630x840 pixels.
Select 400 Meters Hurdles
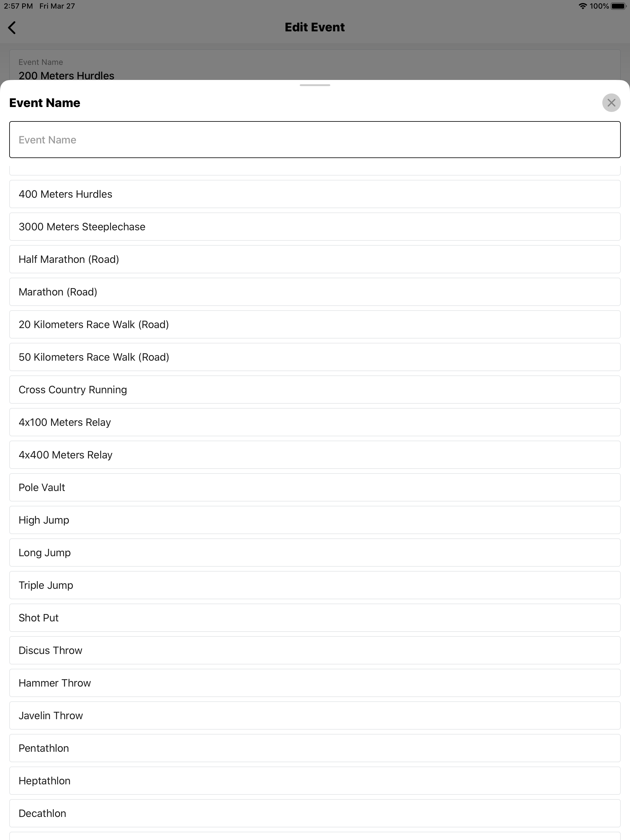coord(315,194)
